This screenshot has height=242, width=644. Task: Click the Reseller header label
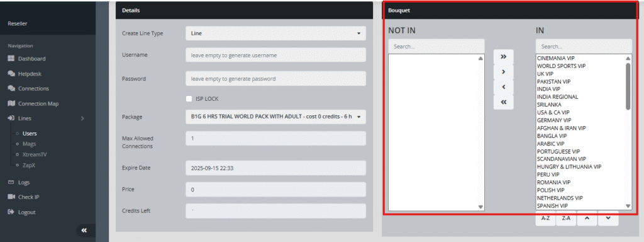[x=17, y=24]
